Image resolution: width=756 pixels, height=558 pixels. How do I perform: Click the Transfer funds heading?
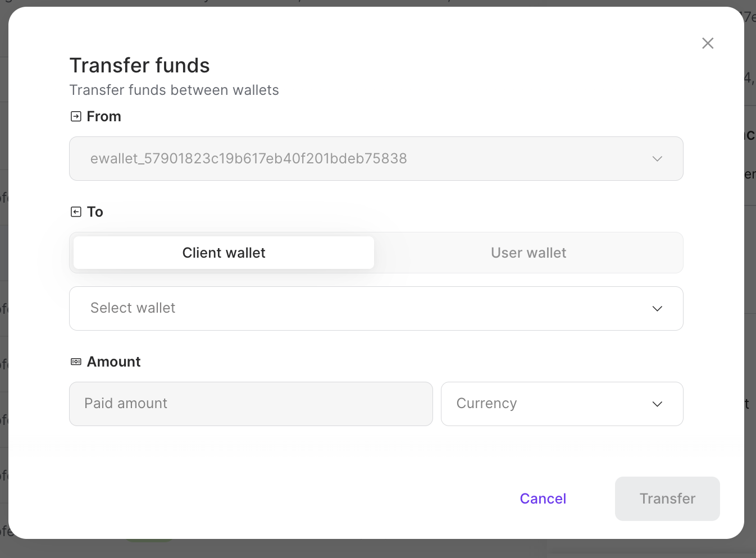(139, 66)
